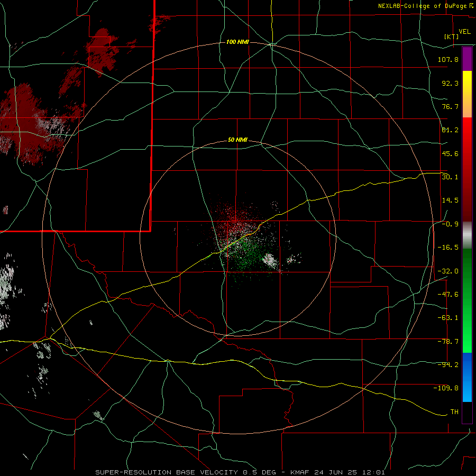The width and height of the screenshot is (476, 476).
Task: Click the 50 NMI range ring label
Action: (237, 140)
